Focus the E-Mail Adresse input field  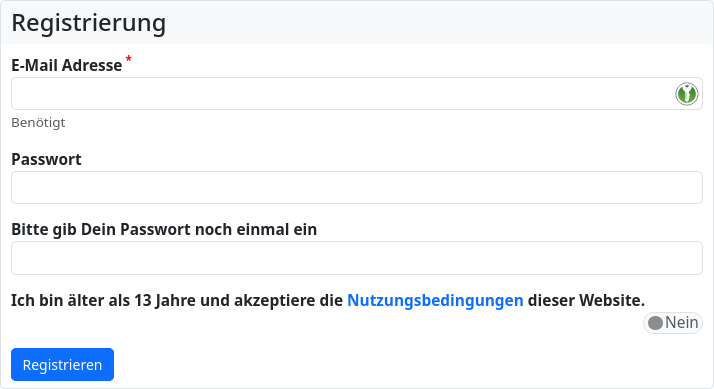click(x=357, y=93)
